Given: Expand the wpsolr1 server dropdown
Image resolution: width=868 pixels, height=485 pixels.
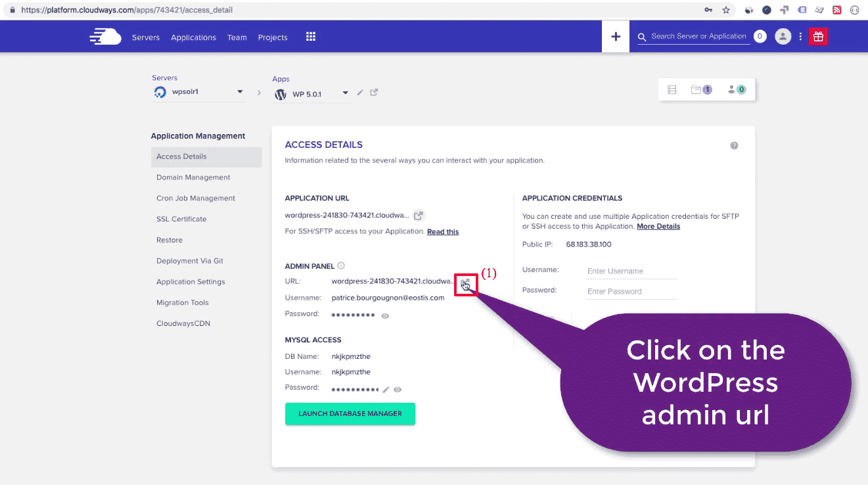Looking at the screenshot, I should coord(240,92).
